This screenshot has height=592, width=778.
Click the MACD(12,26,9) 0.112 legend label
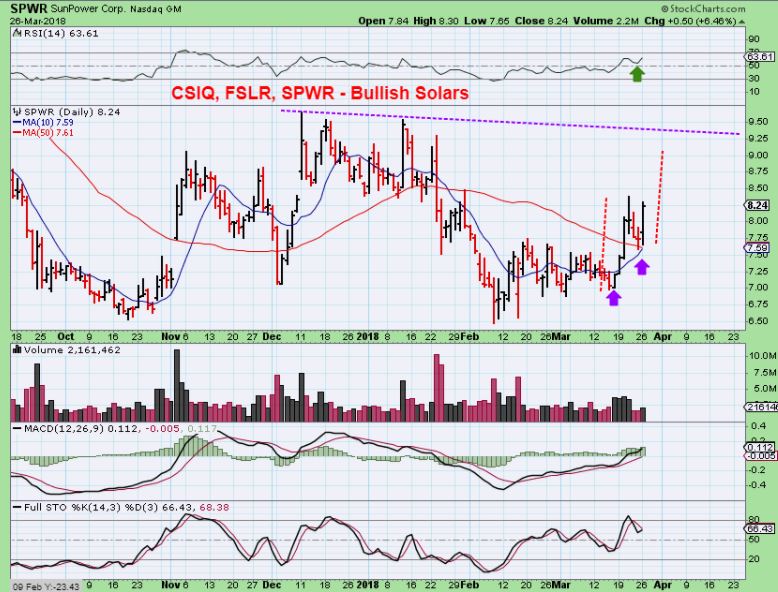80,428
